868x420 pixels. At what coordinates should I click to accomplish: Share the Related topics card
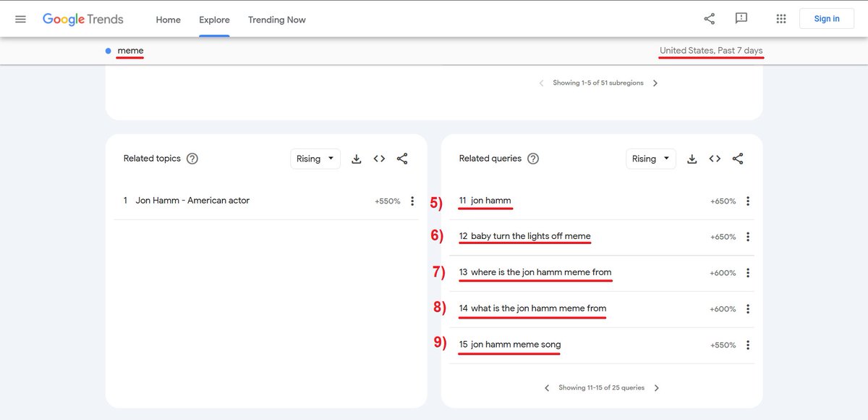(402, 159)
